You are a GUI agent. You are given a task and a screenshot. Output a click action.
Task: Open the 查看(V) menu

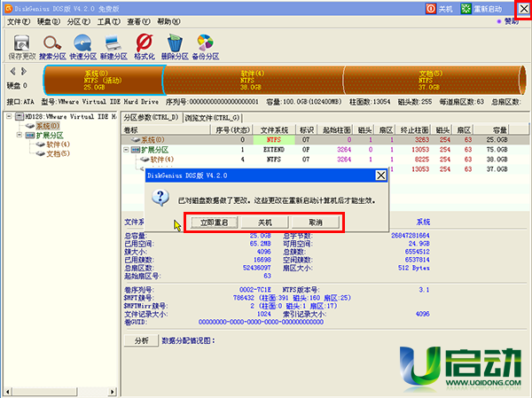[x=138, y=21]
